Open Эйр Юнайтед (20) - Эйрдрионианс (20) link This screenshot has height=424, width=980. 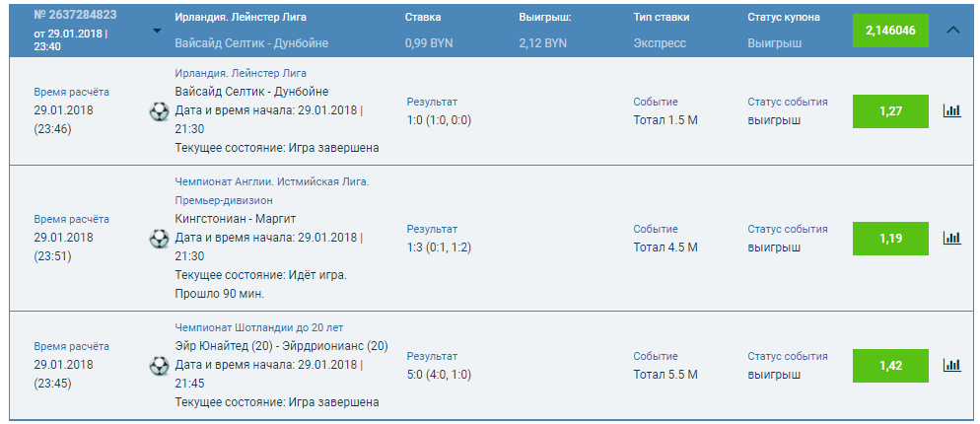(x=281, y=346)
